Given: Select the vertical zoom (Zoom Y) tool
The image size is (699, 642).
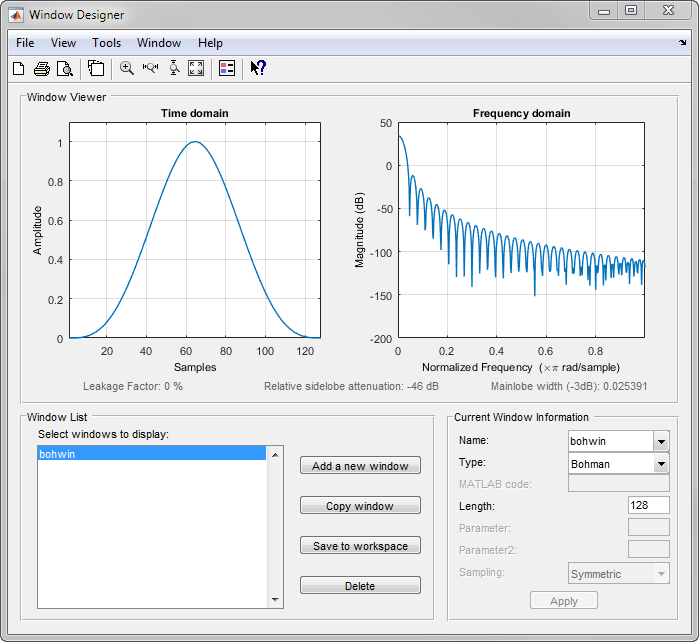Looking at the screenshot, I should pos(173,68).
